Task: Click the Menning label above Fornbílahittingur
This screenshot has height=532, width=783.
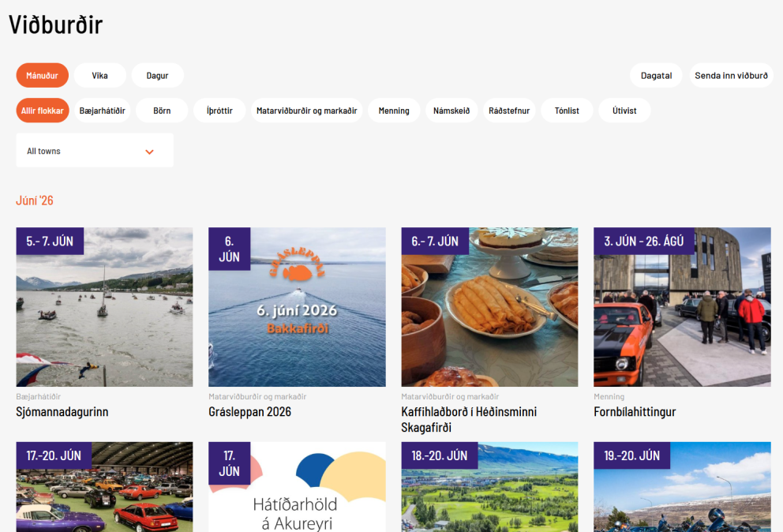Action: pos(609,396)
